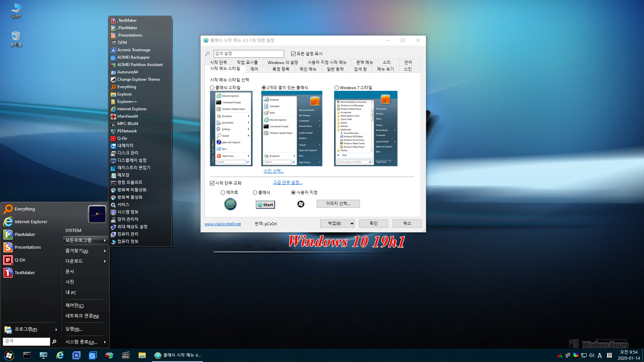The width and height of the screenshot is (644, 362).
Task: Click 스킨 선택... link
Action: pos(273,171)
